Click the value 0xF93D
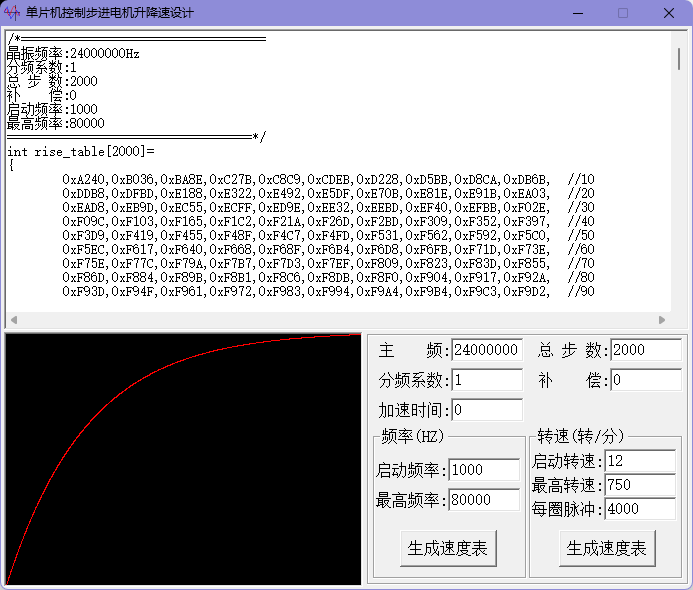The height and width of the screenshot is (590, 693). coord(85,292)
